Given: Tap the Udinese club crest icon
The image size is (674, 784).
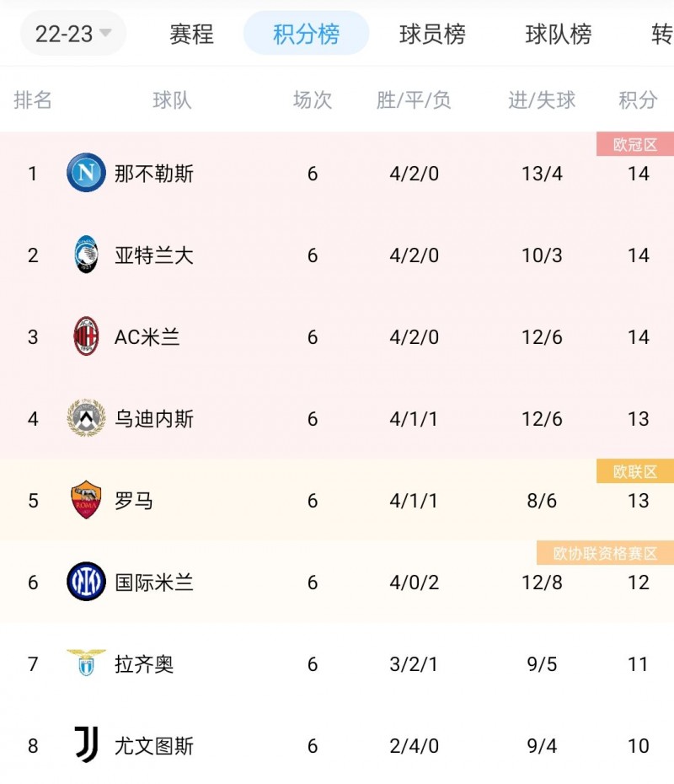Looking at the screenshot, I should tap(86, 419).
